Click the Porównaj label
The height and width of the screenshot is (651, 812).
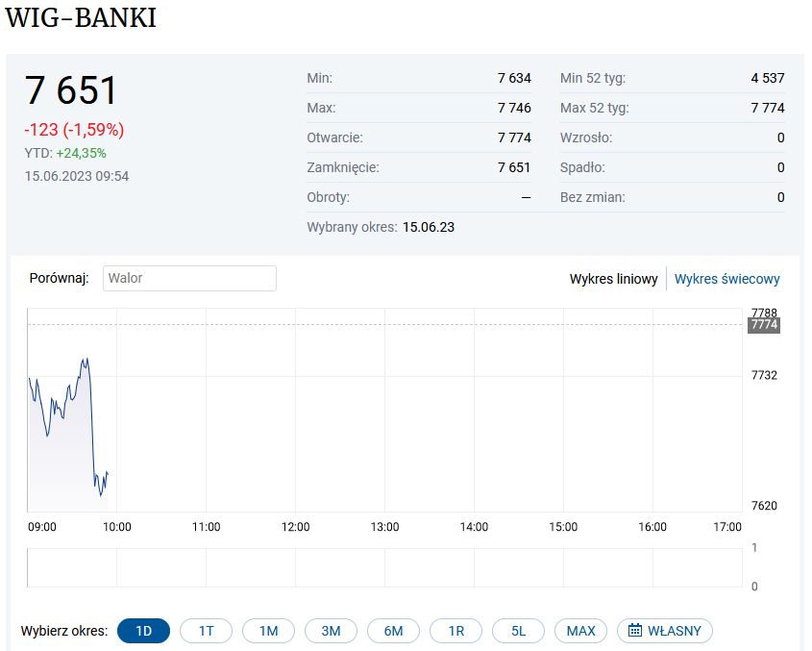click(59, 278)
